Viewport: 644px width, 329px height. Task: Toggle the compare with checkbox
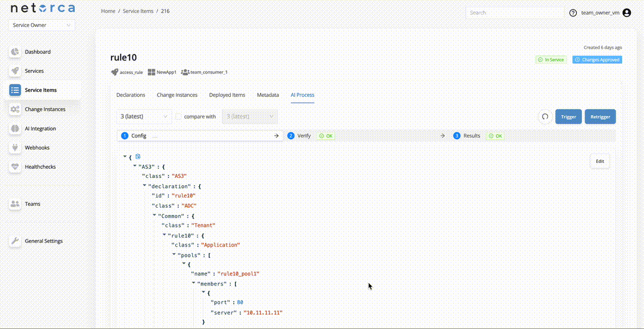[178, 116]
